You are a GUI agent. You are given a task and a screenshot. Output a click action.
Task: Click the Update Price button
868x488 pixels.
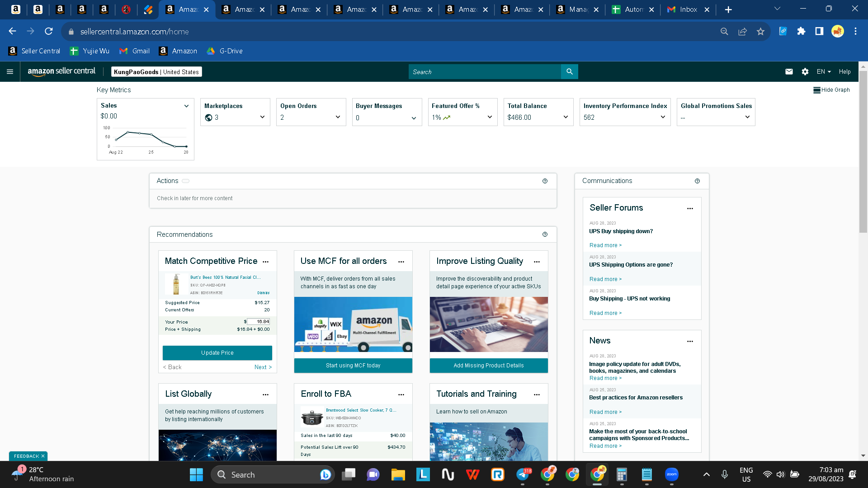[x=217, y=353]
